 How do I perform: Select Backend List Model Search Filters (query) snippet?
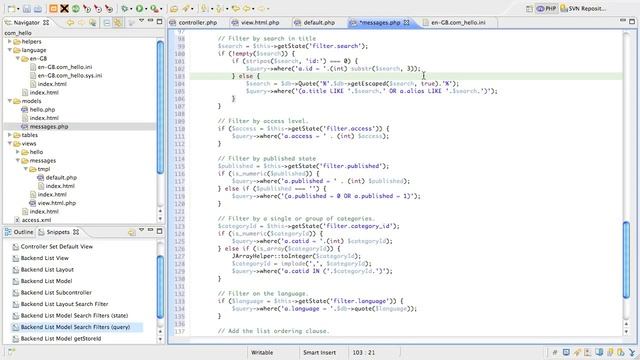click(x=76, y=327)
